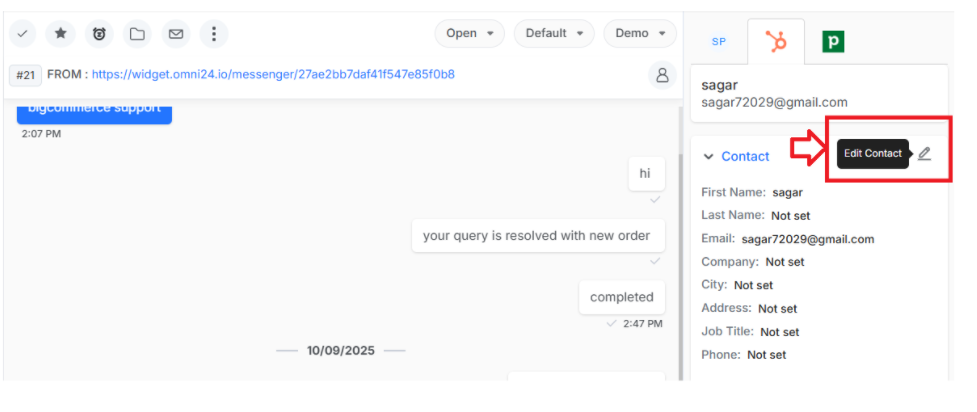Click the completed message bubble
Image resolution: width=977 pixels, height=412 pixels.
coord(622,297)
